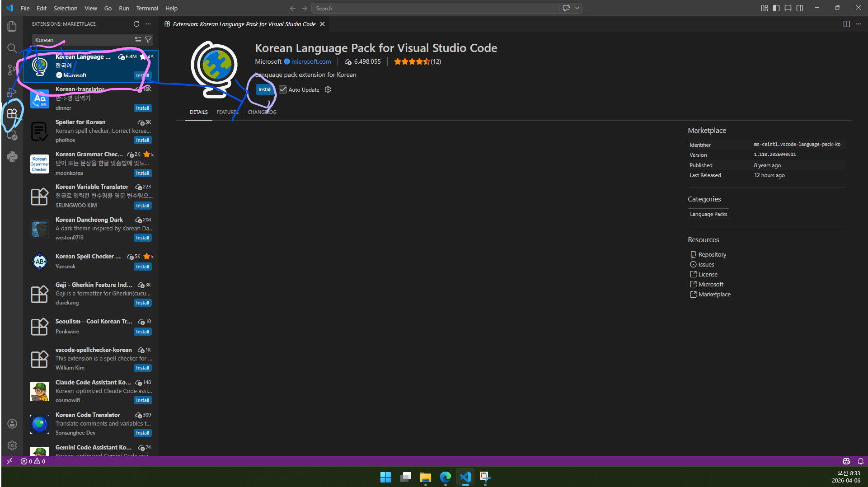
Task: Open Windows Start menu
Action: click(385, 477)
